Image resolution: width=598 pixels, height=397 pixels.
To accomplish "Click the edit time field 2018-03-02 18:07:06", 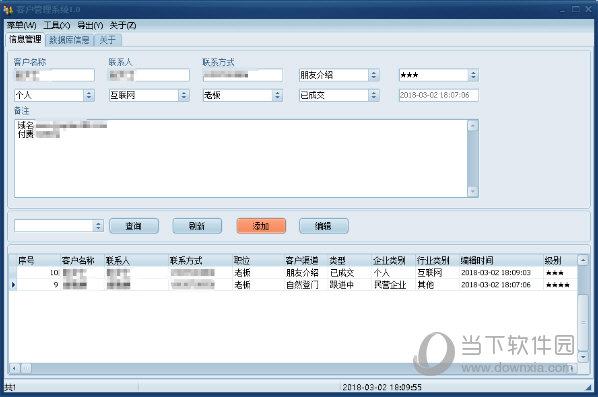I will click(x=439, y=95).
